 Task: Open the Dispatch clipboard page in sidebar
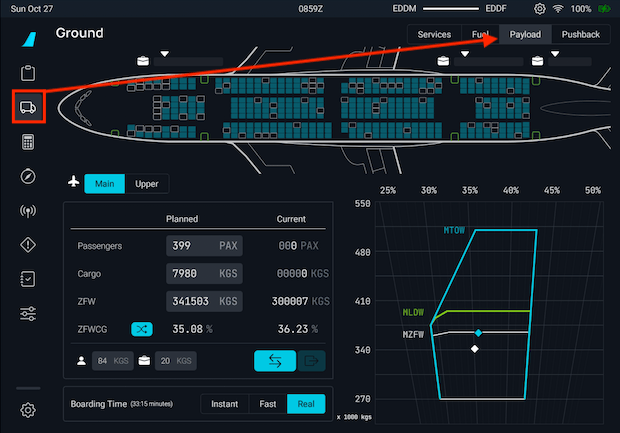pos(28,73)
